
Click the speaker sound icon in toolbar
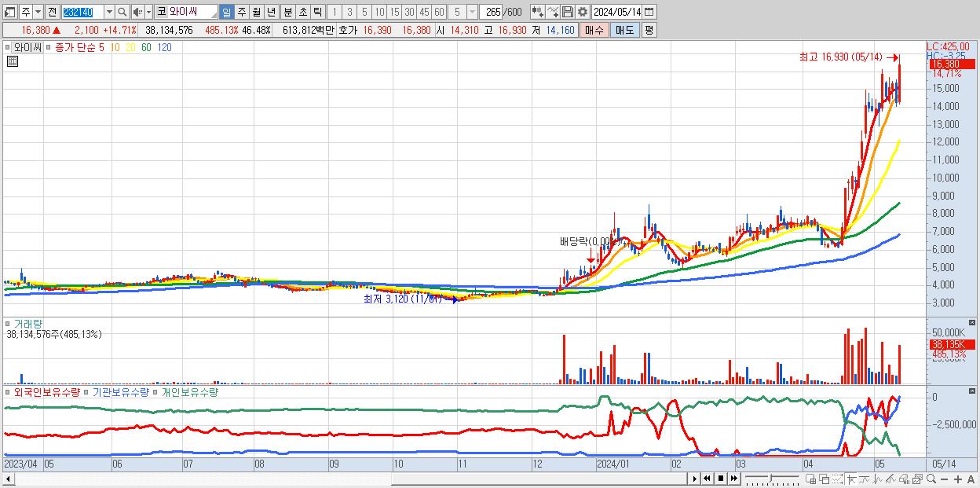[x=137, y=12]
